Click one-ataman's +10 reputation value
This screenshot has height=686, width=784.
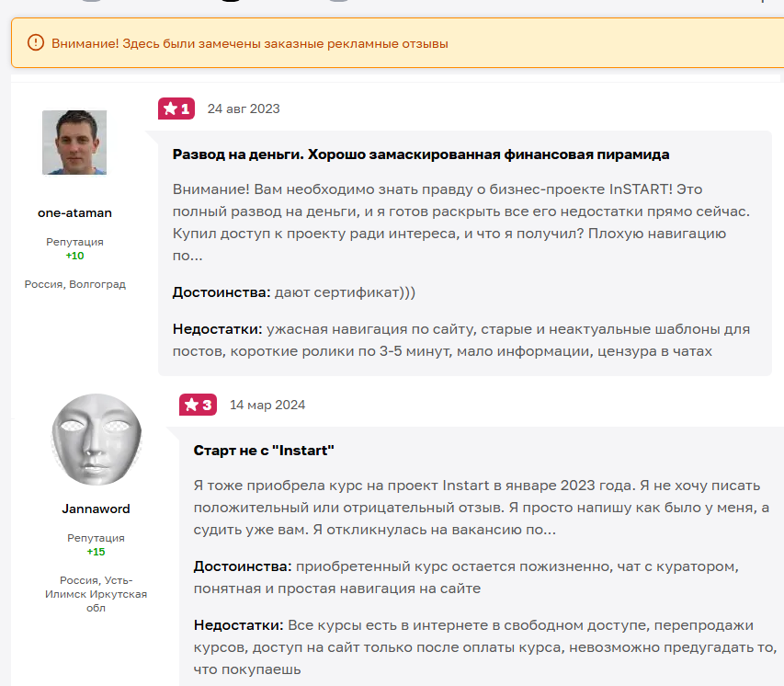[75, 256]
